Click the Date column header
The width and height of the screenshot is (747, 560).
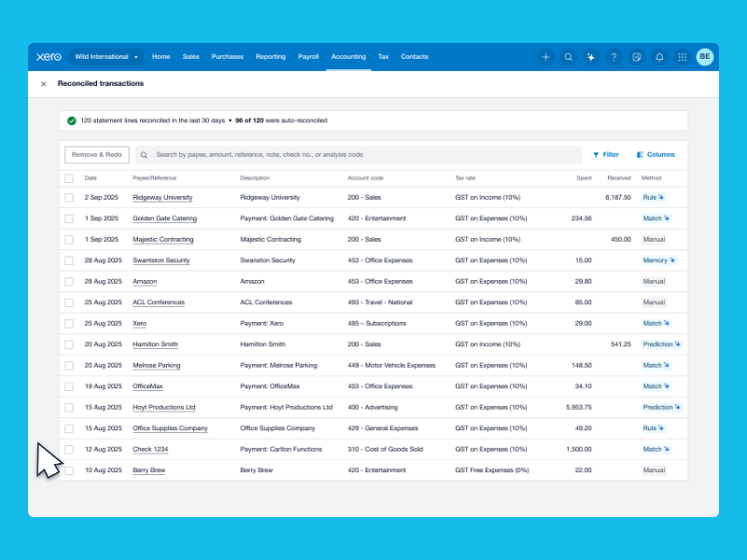point(91,178)
